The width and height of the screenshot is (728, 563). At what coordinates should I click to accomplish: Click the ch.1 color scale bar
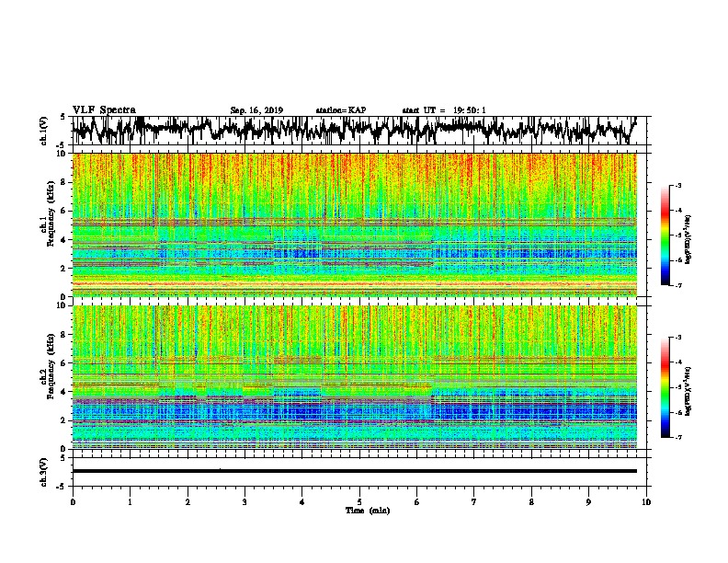point(665,236)
